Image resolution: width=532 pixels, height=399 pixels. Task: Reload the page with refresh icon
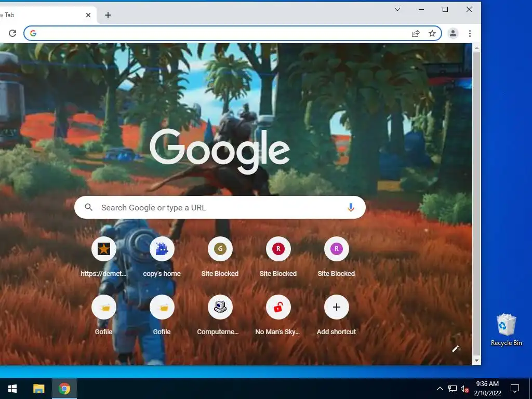[12, 33]
